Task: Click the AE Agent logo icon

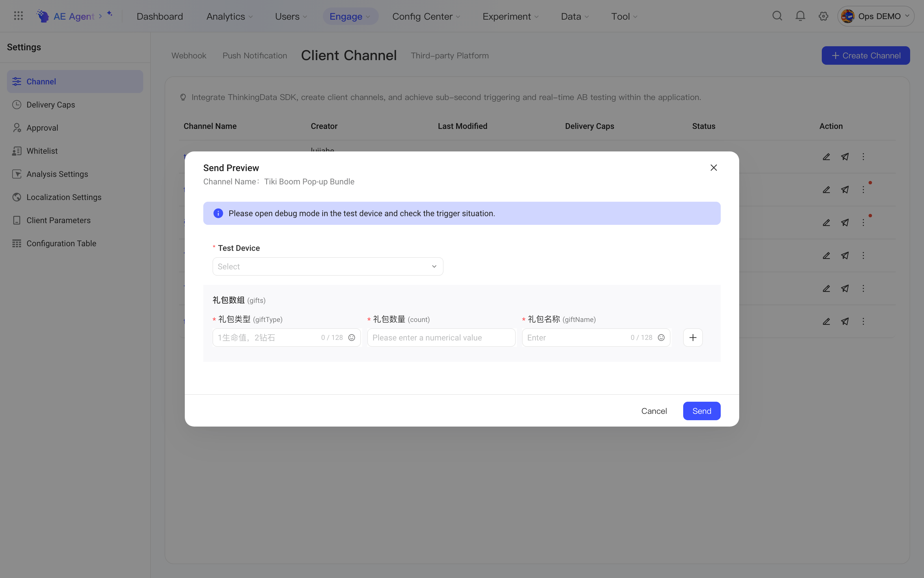Action: (x=43, y=16)
